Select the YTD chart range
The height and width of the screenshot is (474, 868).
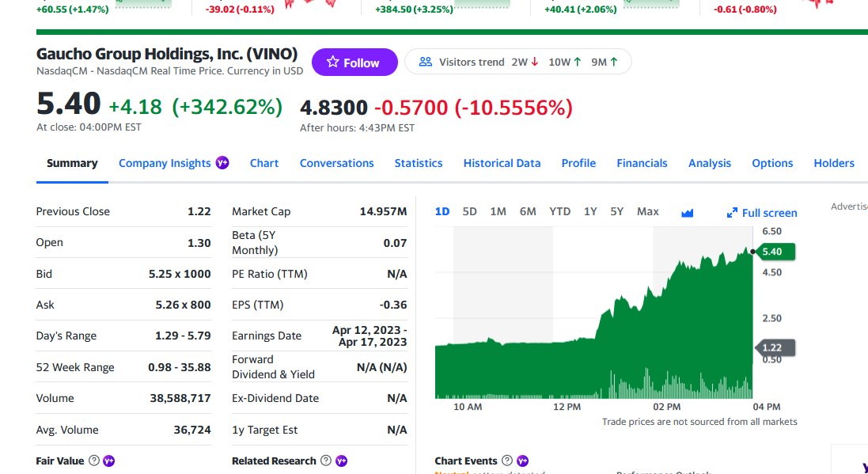pyautogui.click(x=559, y=211)
